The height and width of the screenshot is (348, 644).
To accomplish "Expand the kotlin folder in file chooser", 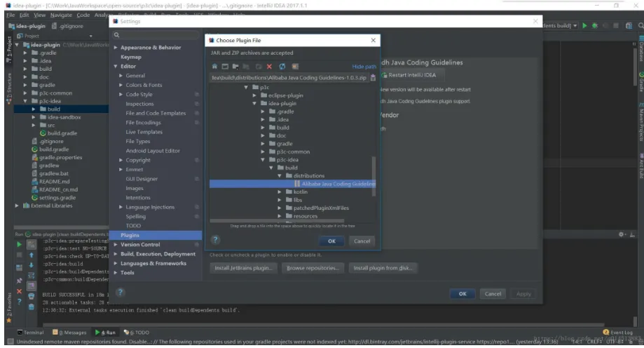I will [280, 192].
